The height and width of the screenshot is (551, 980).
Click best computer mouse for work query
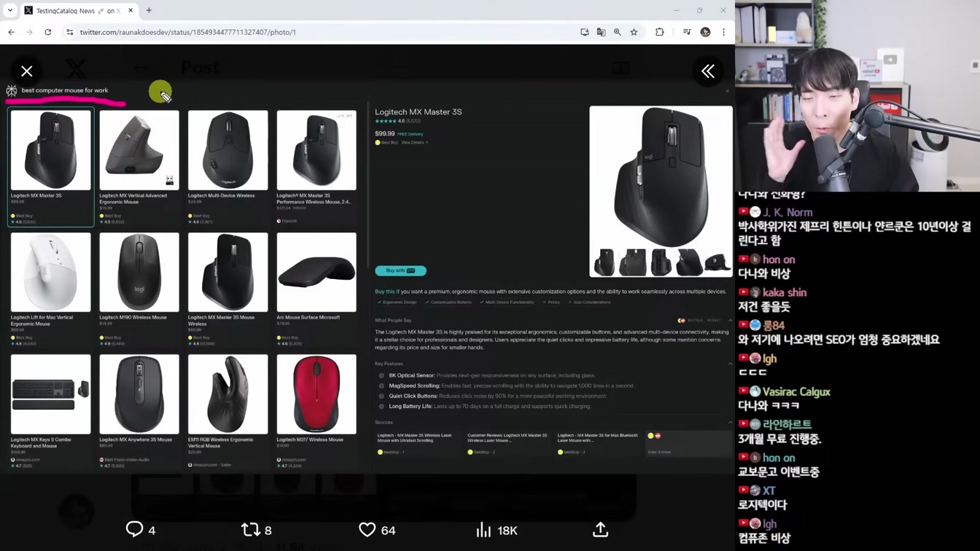coord(65,90)
